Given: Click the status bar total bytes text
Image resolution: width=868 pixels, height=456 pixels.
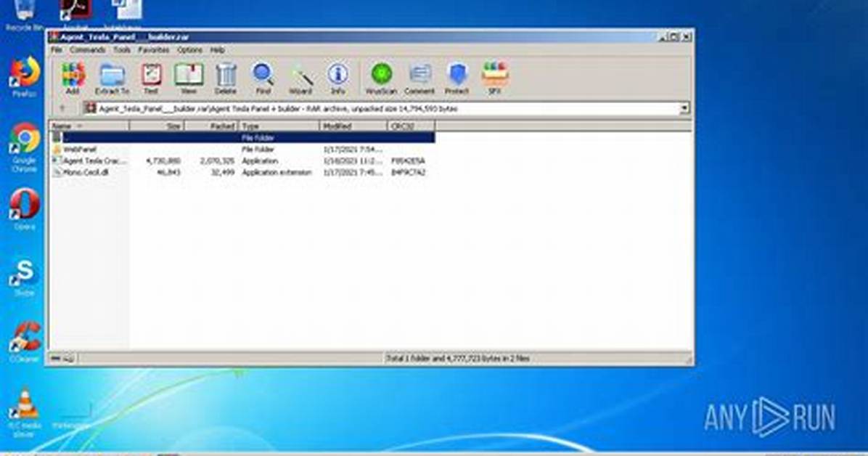Looking at the screenshot, I should (x=457, y=359).
